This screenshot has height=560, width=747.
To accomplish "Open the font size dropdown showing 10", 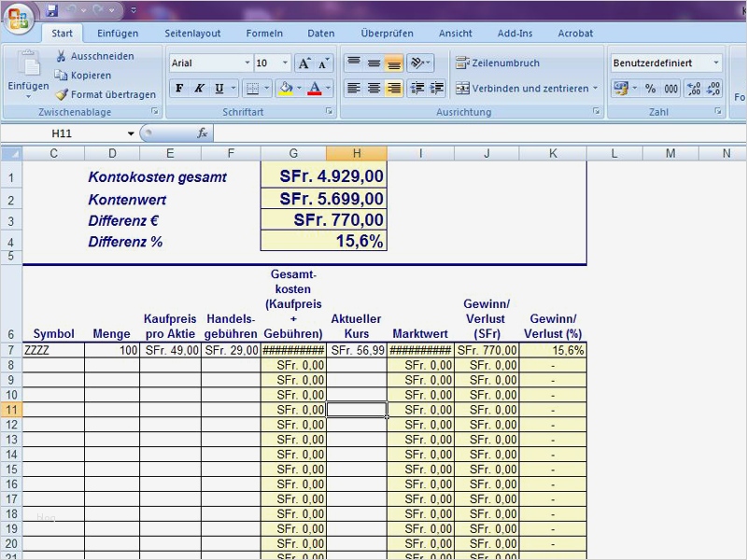I will 283,63.
